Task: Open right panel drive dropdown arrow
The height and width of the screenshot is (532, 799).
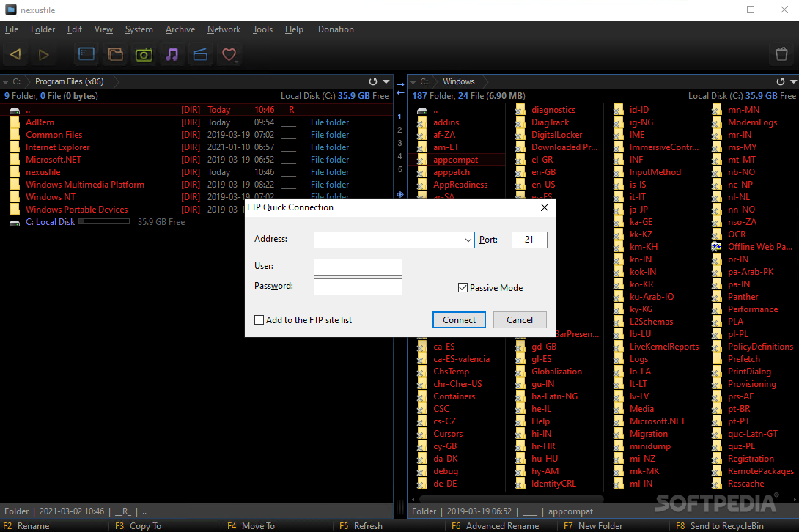Action: (413, 81)
